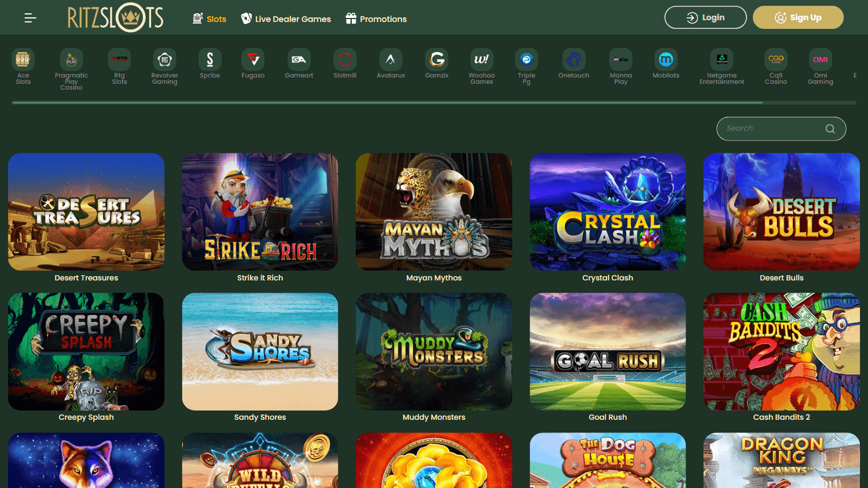Open The Dog House game thumbnail
The width and height of the screenshot is (868, 488).
(608, 460)
